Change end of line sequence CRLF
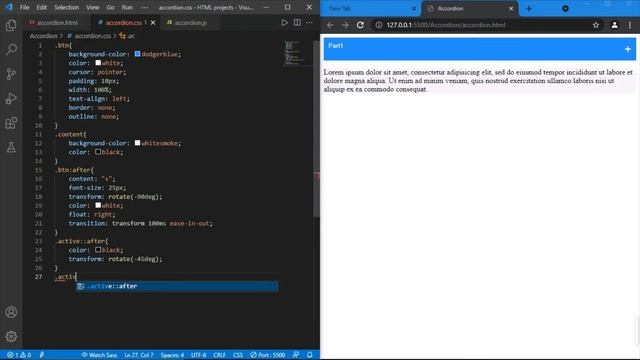The height and width of the screenshot is (360, 640). pyautogui.click(x=219, y=355)
